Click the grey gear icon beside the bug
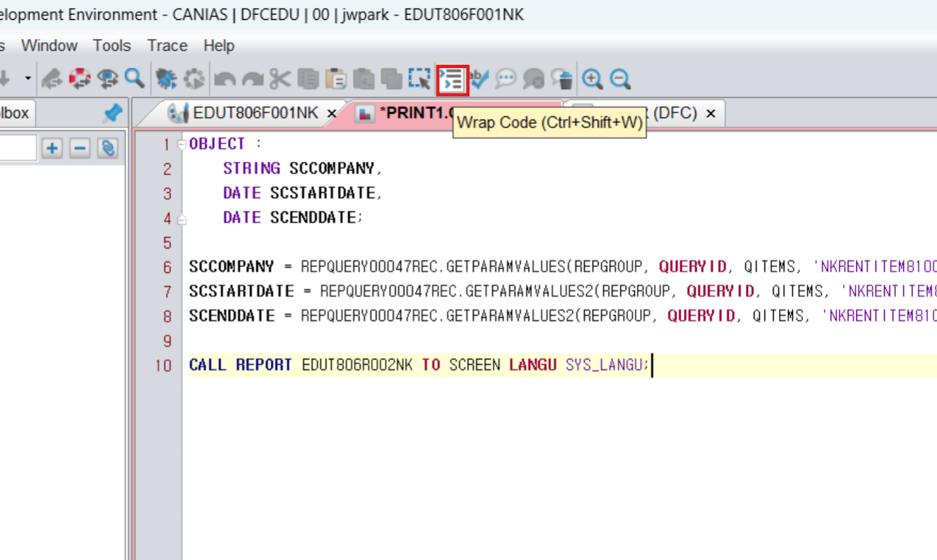Viewport: 937px width, 560px height. 194,79
